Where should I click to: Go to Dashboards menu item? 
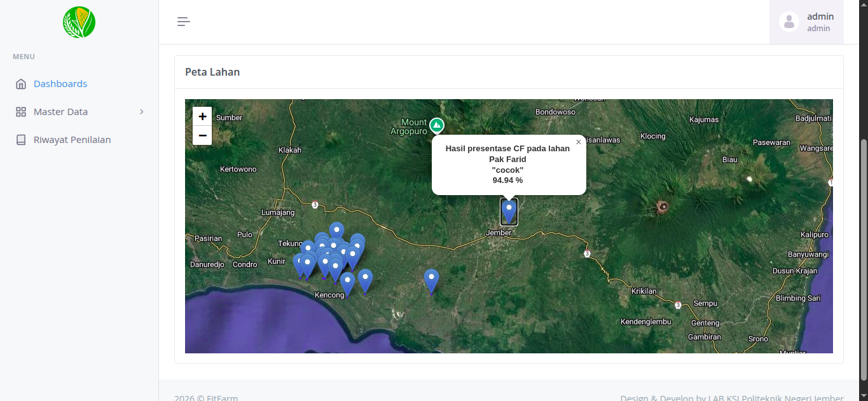(60, 84)
